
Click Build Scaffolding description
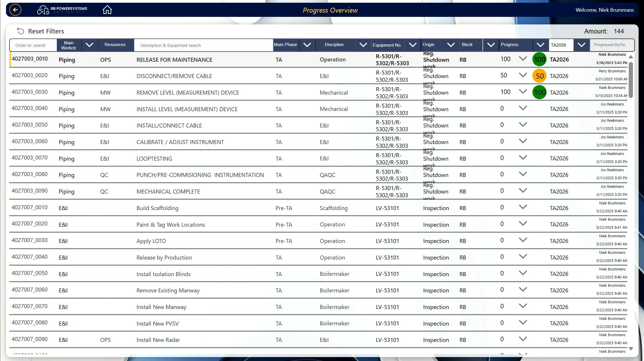157,208
